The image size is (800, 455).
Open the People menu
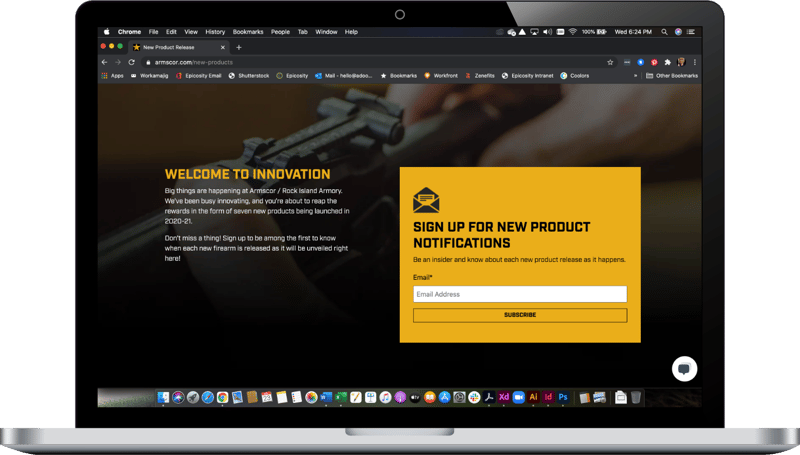tap(280, 32)
